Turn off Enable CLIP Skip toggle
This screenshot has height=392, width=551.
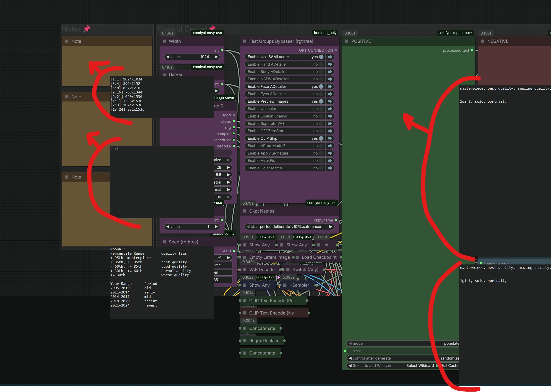click(x=321, y=138)
